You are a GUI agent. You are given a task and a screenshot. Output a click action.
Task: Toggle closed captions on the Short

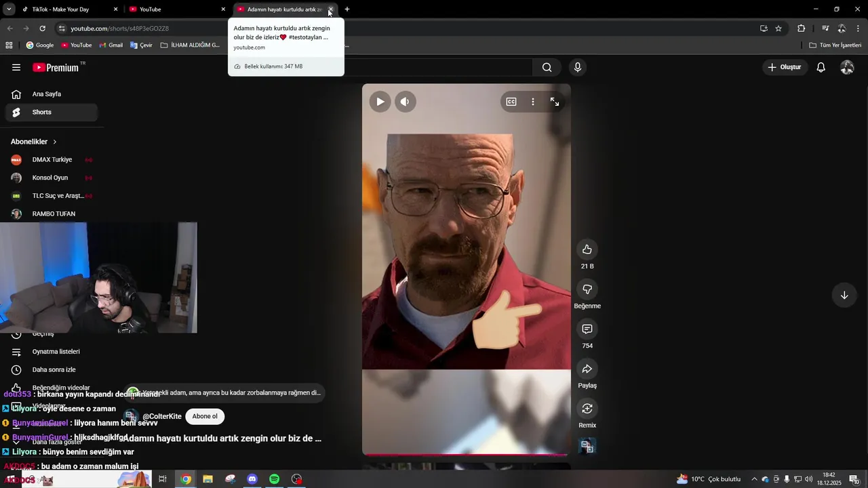pos(511,102)
